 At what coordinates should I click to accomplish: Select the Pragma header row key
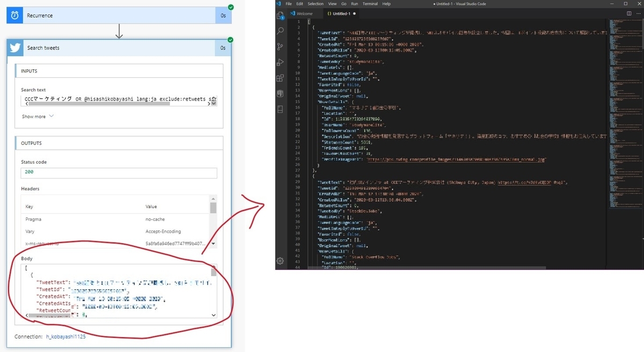pyautogui.click(x=33, y=219)
